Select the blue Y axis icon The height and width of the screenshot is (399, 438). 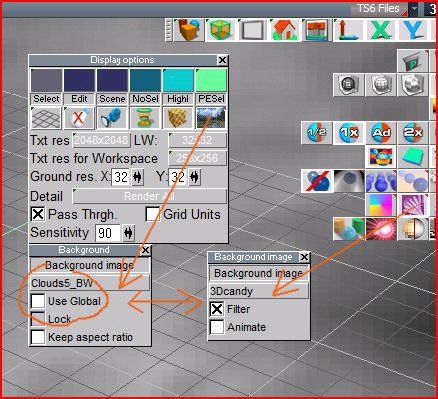[x=412, y=30]
